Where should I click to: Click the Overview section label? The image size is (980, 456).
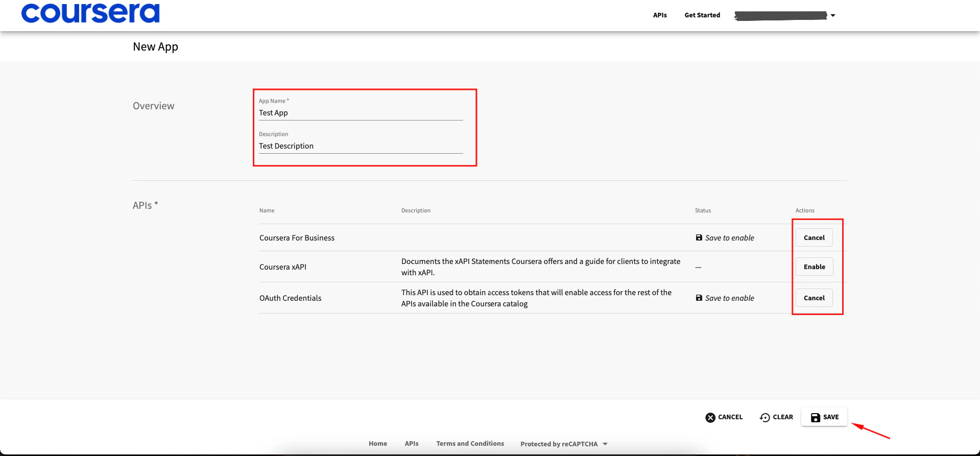153,106
